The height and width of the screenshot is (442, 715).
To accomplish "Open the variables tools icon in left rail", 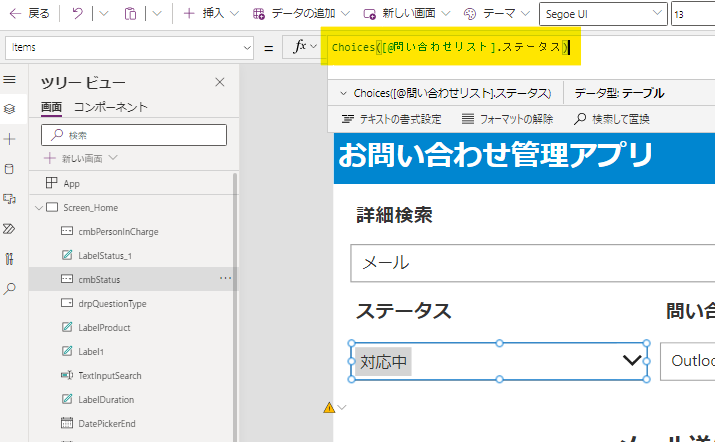I will click(10, 259).
